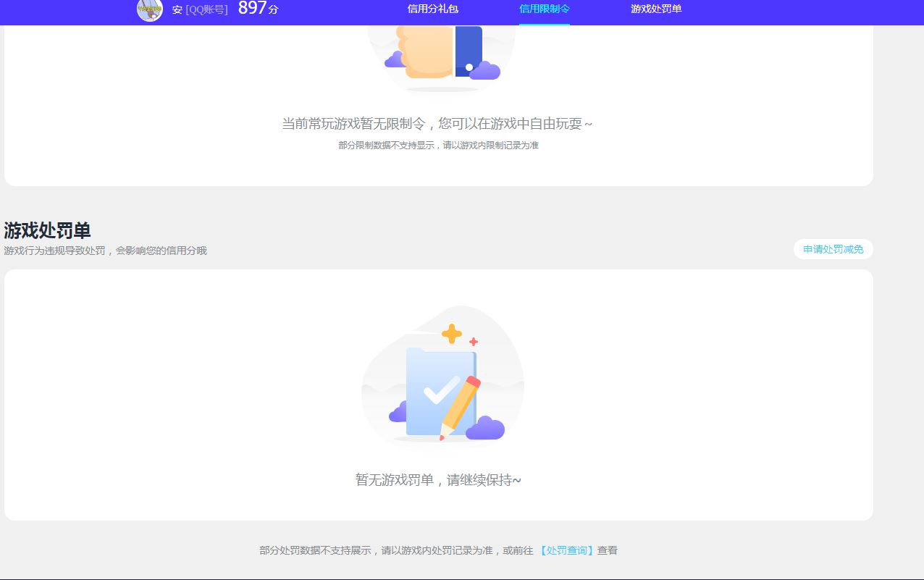924x580 pixels.
Task: Click the purple cloud beside the blue phone
Action: point(485,70)
